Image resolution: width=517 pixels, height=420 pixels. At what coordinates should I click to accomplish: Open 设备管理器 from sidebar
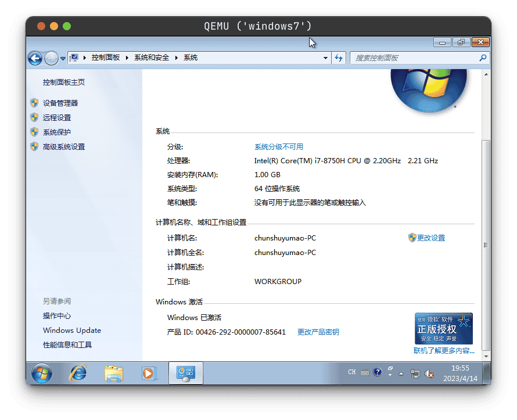tap(60, 103)
